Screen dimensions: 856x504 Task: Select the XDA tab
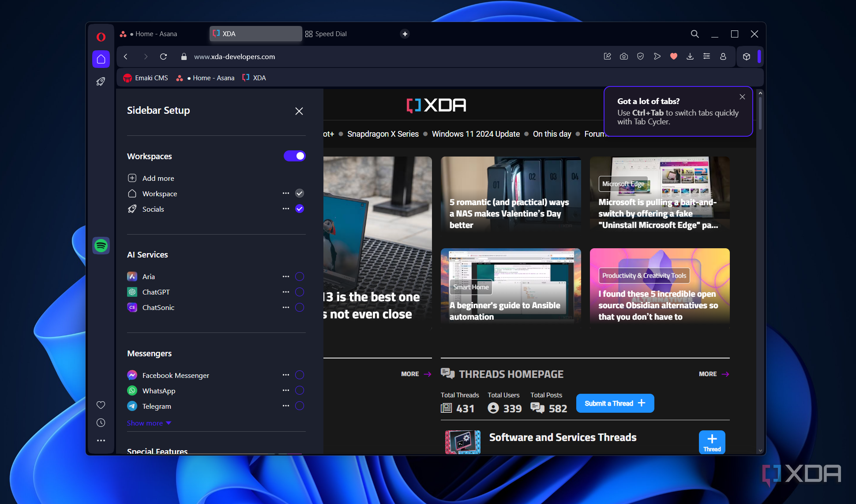coord(255,34)
